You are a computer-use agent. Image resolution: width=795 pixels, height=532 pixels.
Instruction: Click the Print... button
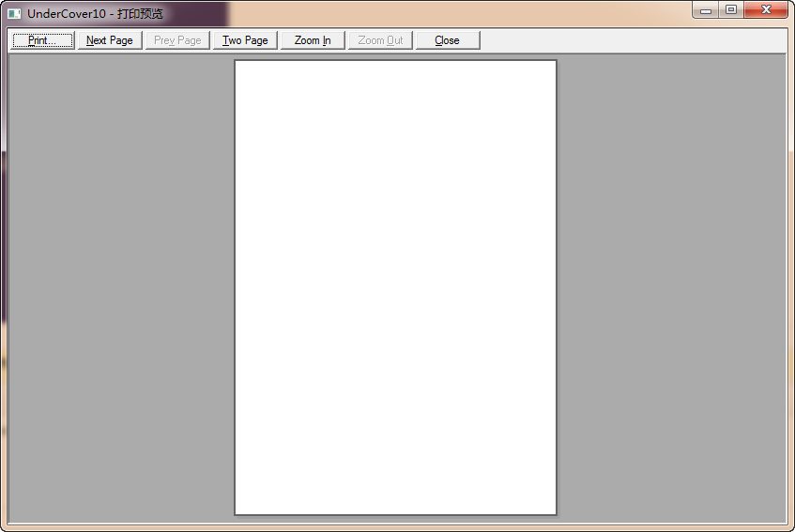[43, 40]
